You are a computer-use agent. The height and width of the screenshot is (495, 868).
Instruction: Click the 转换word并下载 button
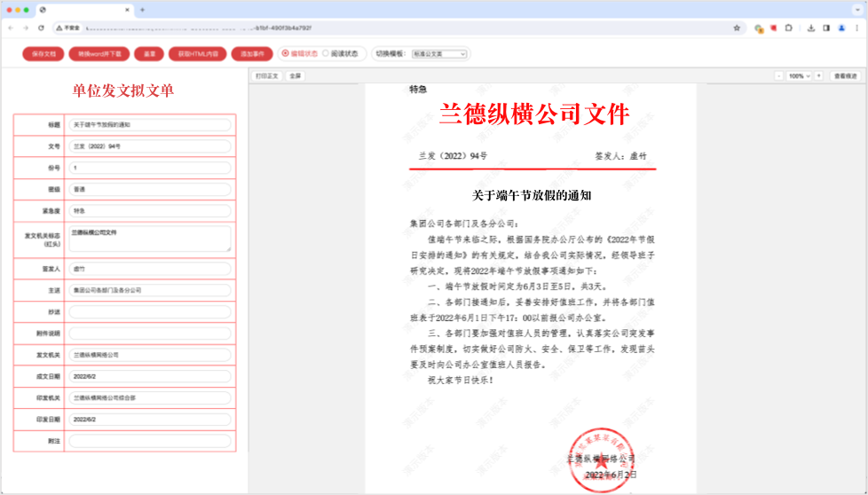click(x=99, y=54)
